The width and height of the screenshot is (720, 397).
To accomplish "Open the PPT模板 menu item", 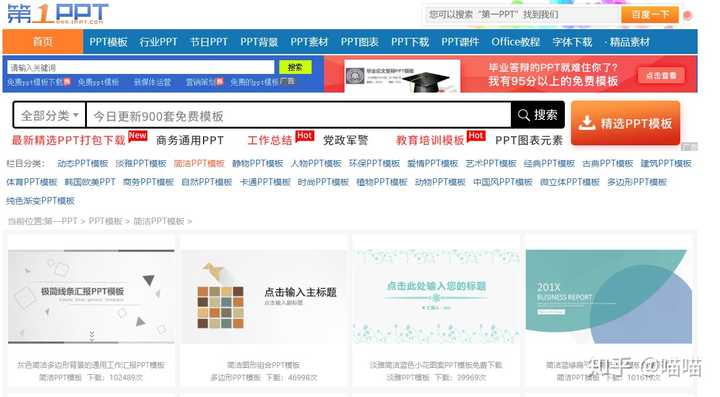I will point(108,42).
